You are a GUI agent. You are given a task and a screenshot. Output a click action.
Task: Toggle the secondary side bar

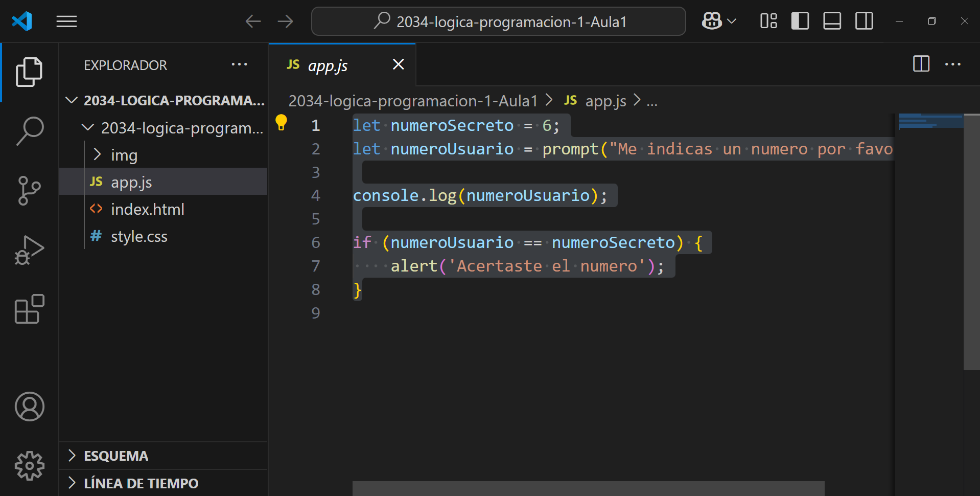coord(865,21)
